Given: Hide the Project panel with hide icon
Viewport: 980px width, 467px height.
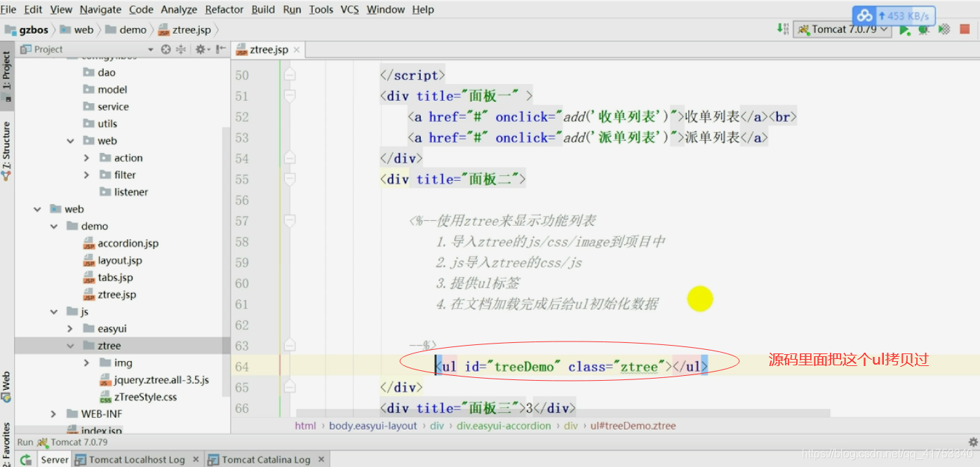Looking at the screenshot, I should tap(220, 49).
